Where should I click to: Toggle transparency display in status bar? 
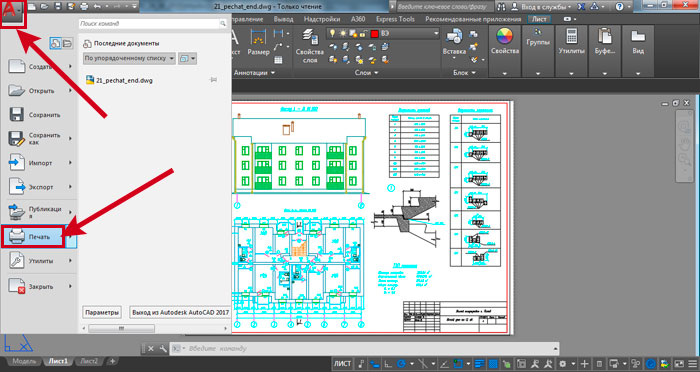pos(493,364)
